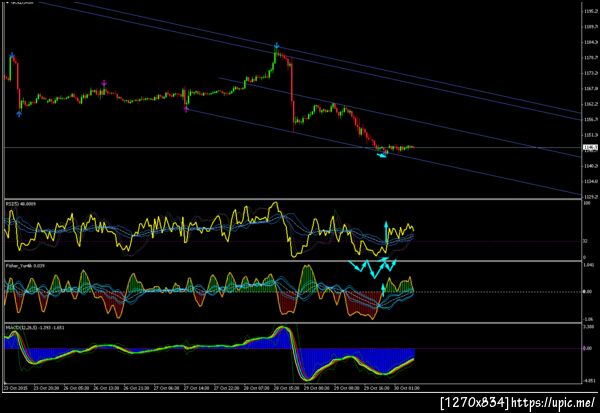
Task: Select the Fisher_Yur4ik indicator label
Action: 25,265
